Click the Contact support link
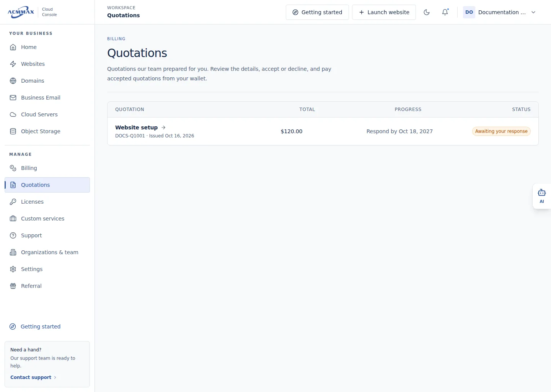This screenshot has height=392, width=551. [33, 377]
